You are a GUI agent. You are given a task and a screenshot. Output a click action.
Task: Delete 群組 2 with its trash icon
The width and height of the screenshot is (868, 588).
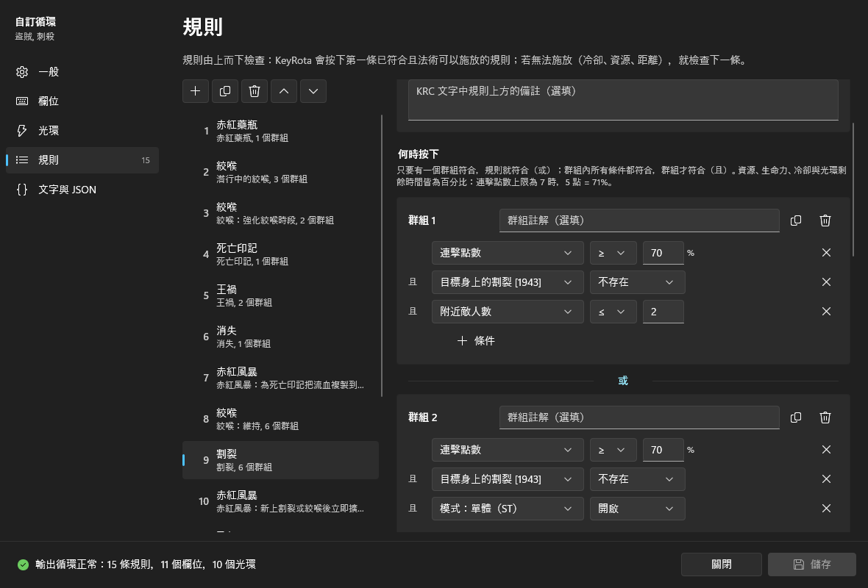coord(825,417)
